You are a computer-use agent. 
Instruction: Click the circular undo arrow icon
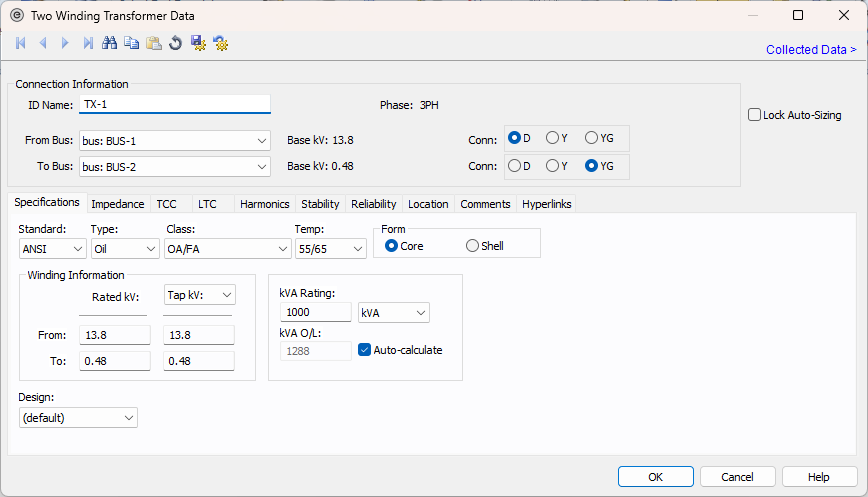coord(176,43)
